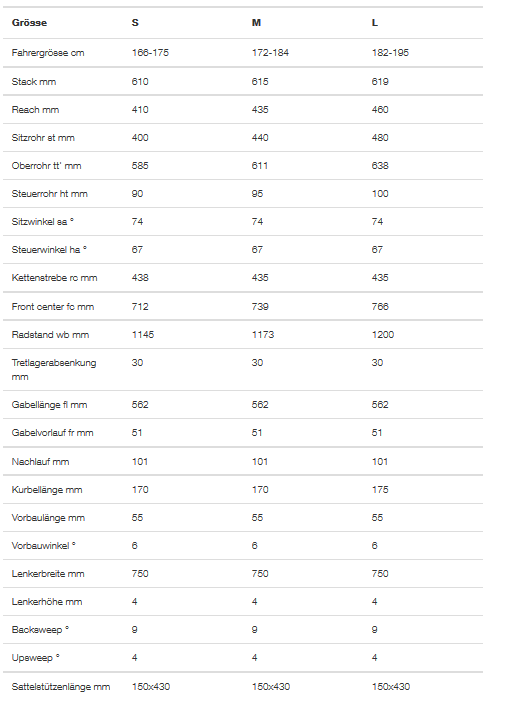Select the M size column header

[x=256, y=23]
